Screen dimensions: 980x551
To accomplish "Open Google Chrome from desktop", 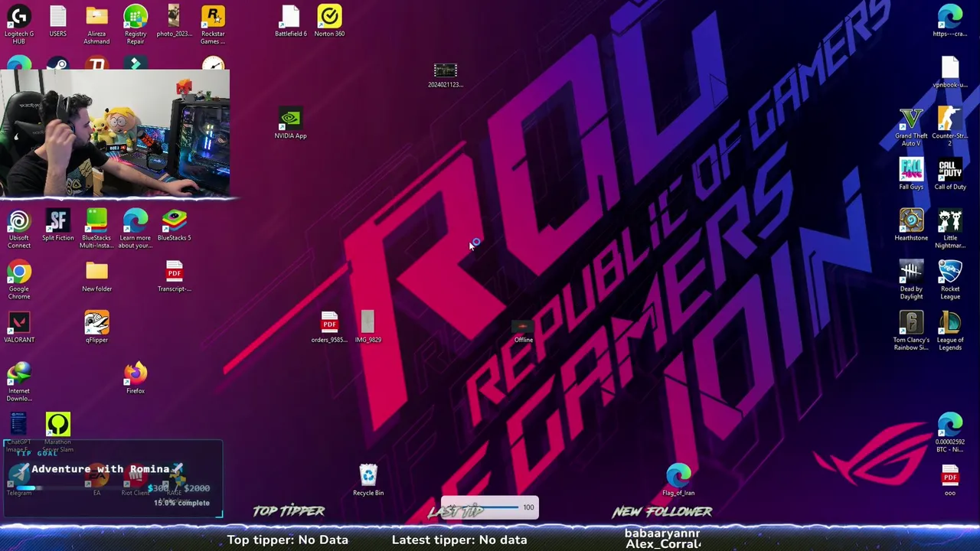I will 19,279.
